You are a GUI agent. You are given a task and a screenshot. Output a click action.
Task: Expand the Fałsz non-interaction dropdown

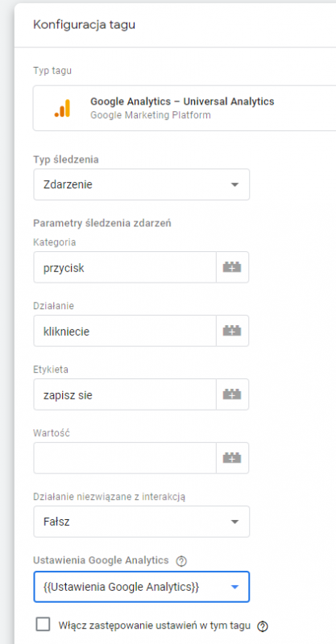(142, 522)
